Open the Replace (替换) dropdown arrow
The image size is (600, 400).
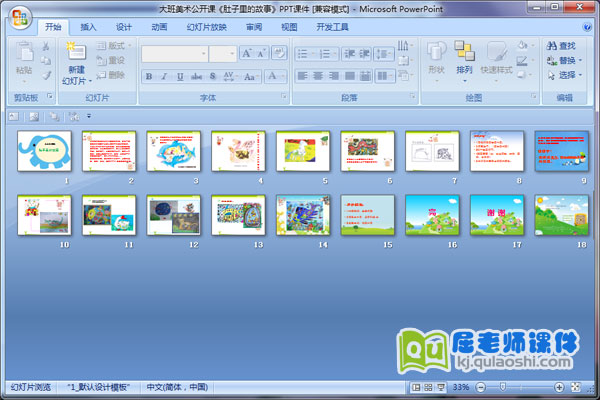(581, 60)
